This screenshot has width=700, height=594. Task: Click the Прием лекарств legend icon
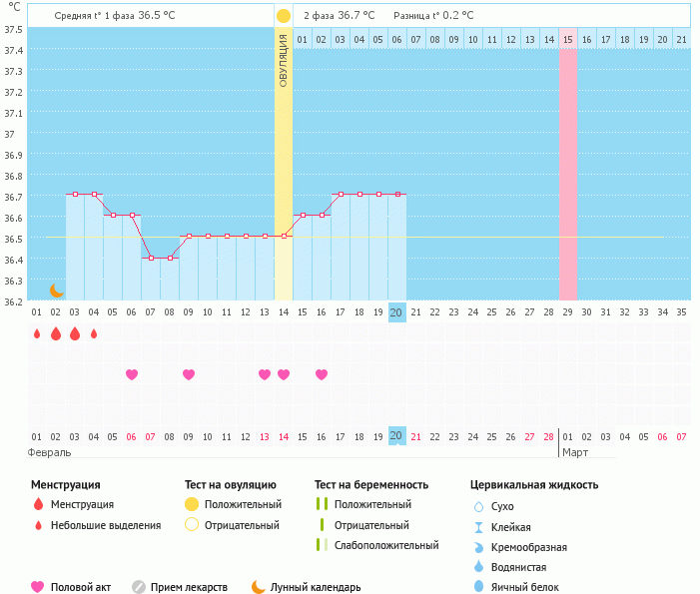[139, 587]
